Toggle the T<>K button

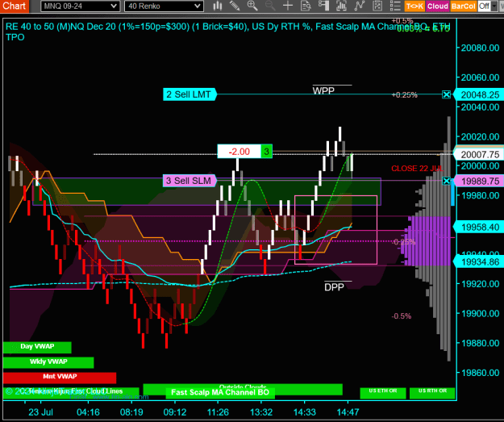(414, 6)
